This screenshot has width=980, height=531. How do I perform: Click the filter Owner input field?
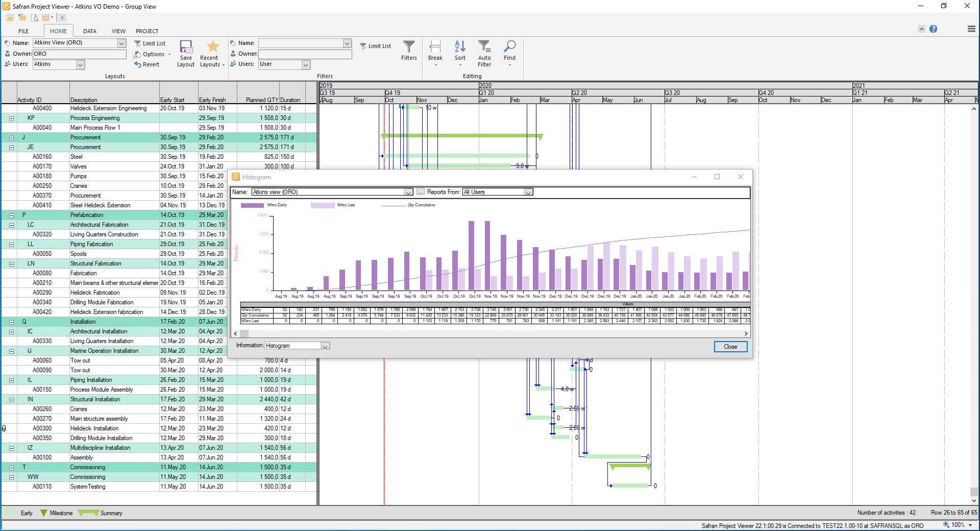305,54
